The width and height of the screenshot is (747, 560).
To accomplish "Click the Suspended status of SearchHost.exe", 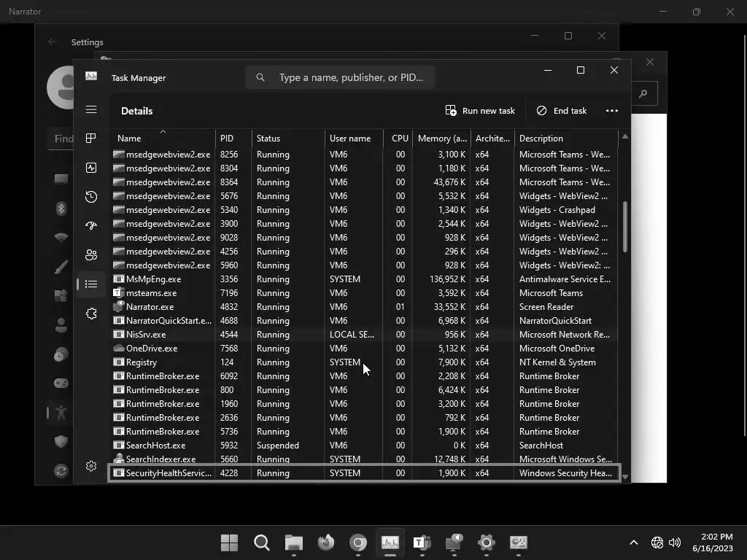I will coord(278,446).
